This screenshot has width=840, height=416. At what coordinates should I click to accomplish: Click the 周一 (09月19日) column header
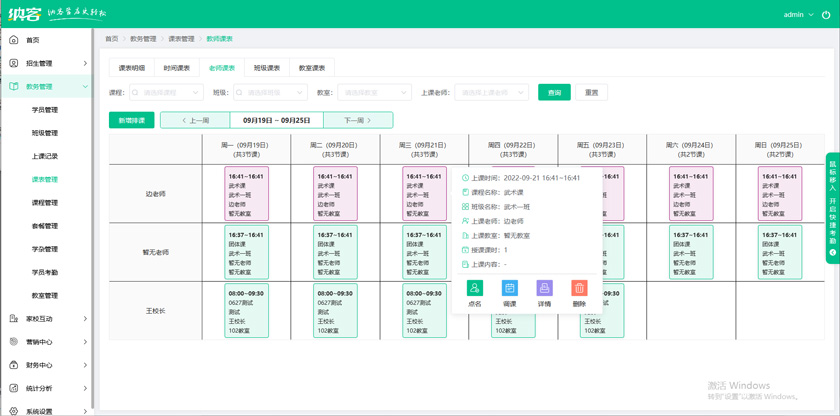246,149
